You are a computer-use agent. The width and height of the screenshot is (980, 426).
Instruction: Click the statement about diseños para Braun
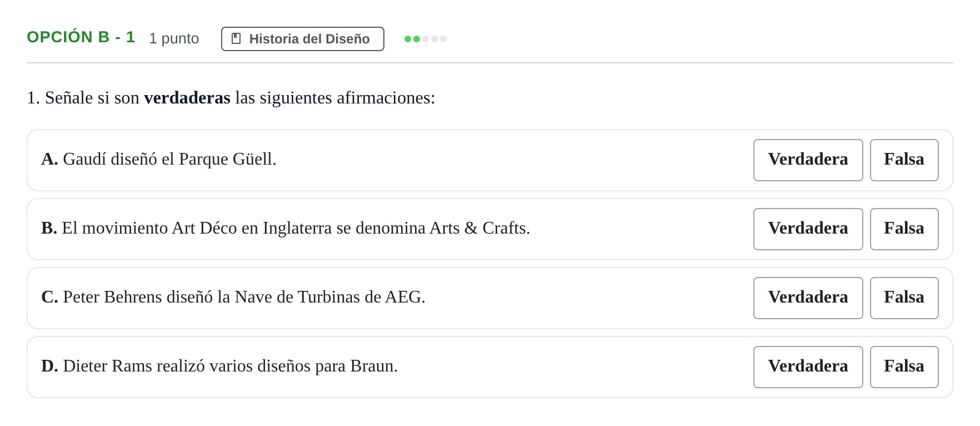click(x=219, y=366)
